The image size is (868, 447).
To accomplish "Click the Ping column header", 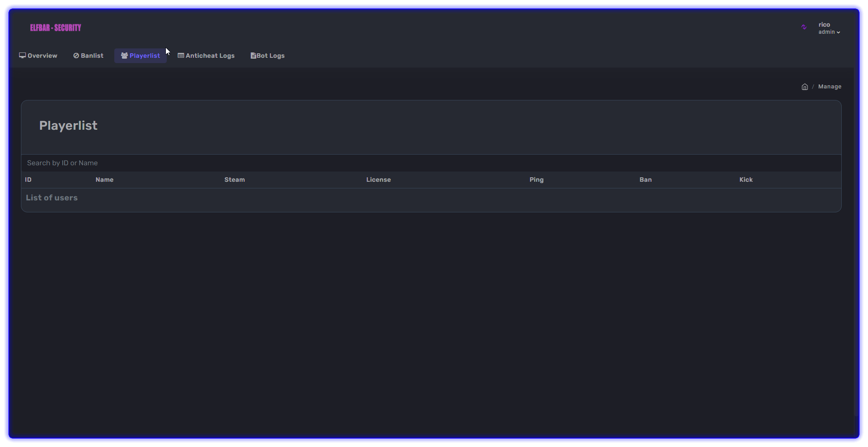I will [x=536, y=180].
